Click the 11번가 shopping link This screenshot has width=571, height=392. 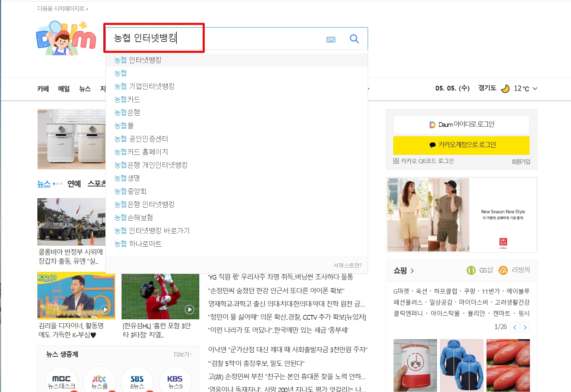[x=491, y=291]
